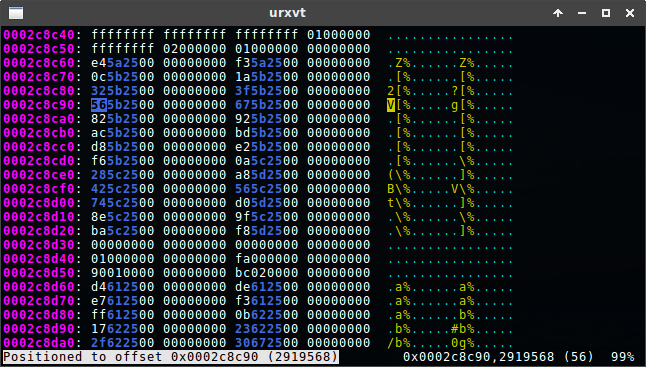Click hex word 325b2500
This screenshot has width=646, height=367.
[x=123, y=91]
